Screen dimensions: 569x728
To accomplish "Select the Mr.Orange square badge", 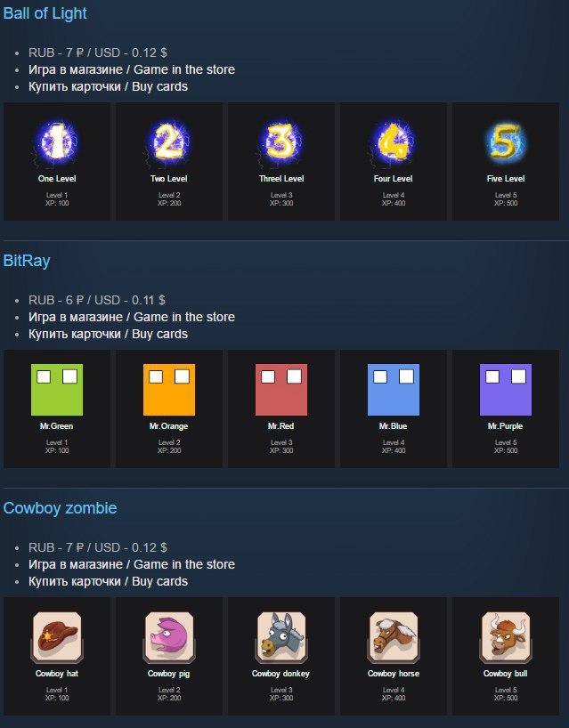I will click(169, 390).
